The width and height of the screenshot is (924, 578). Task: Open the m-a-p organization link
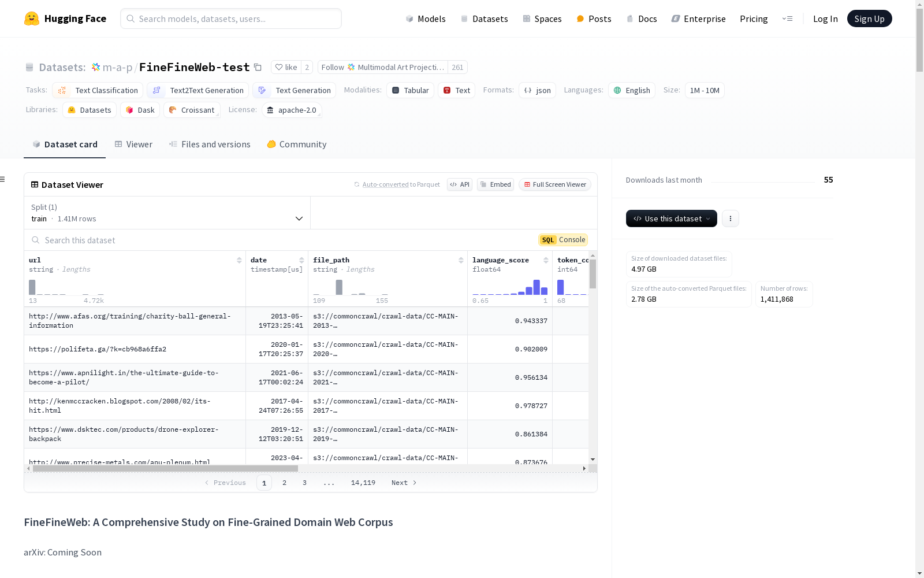point(117,67)
